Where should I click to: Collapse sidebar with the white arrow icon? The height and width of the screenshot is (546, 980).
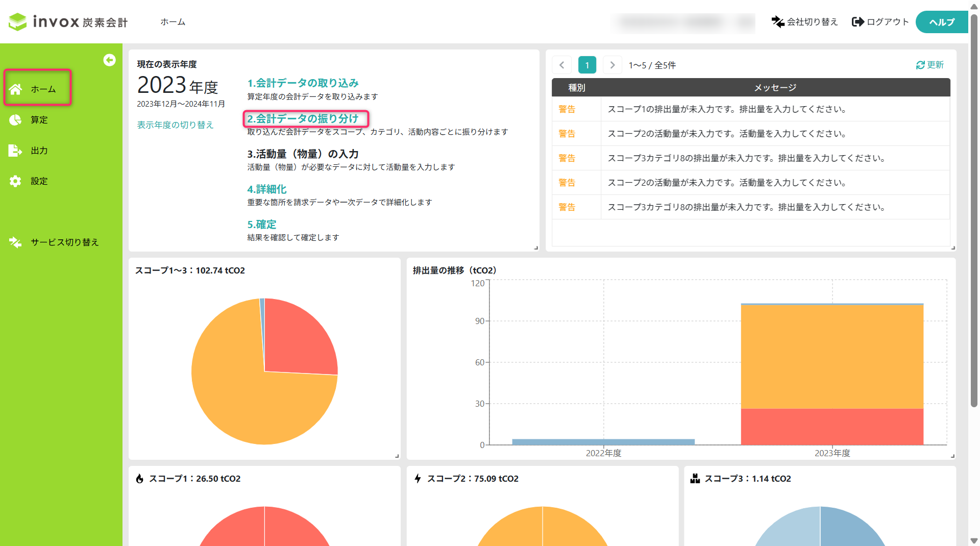[109, 60]
